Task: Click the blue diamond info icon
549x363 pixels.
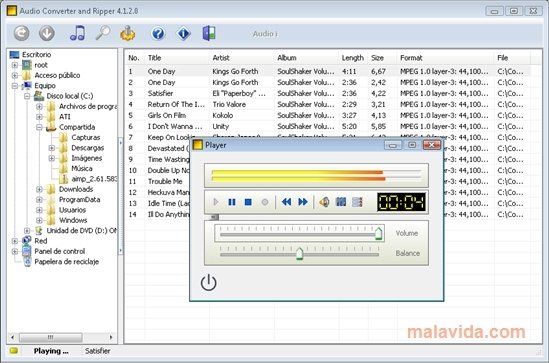Action: coord(183,34)
